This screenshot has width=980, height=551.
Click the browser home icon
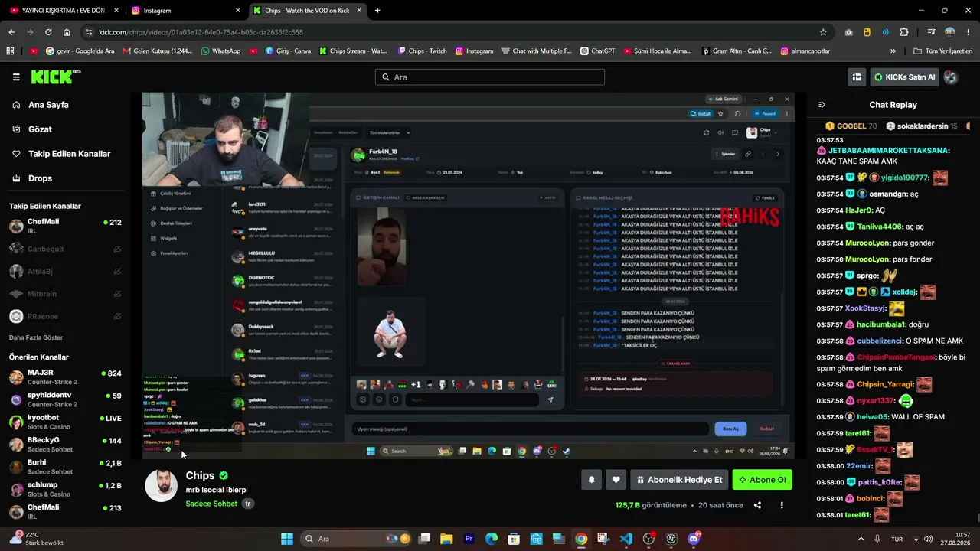coord(67,32)
